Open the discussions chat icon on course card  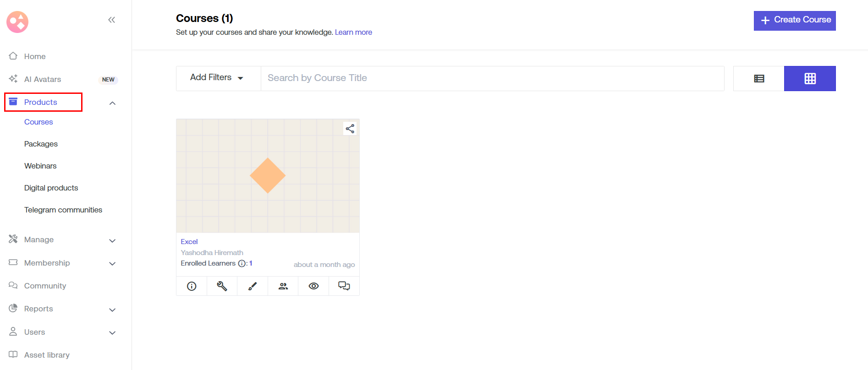[344, 286]
